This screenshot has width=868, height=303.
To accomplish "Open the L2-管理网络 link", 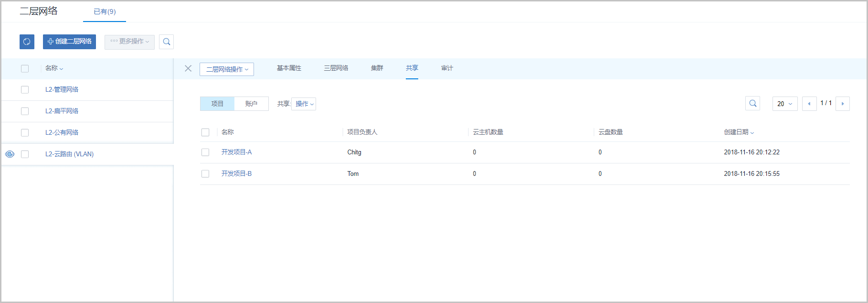I will click(x=62, y=89).
